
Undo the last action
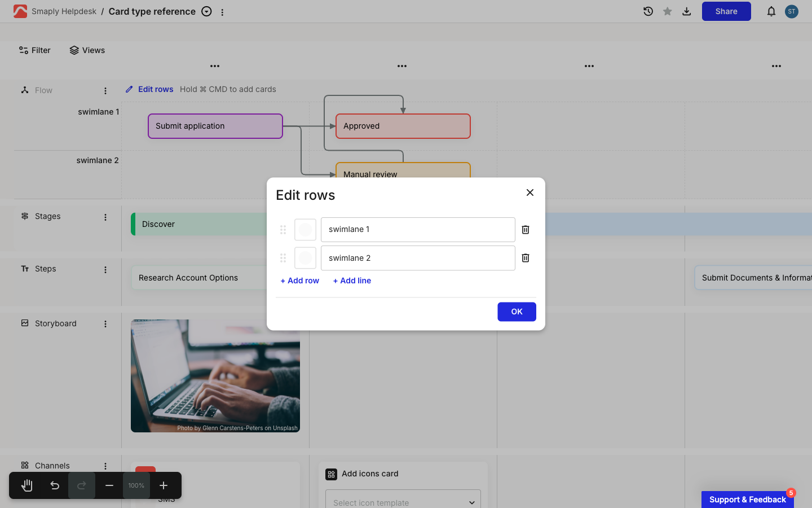point(55,485)
